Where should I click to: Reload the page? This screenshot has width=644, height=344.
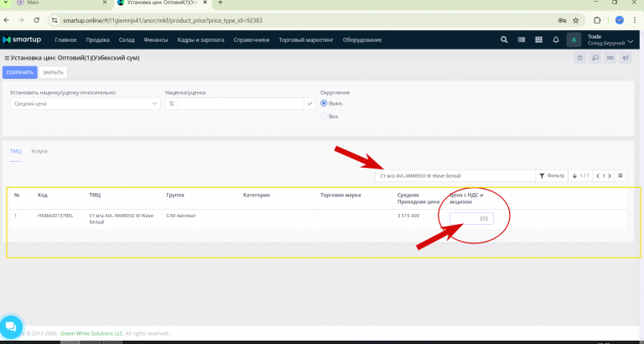click(37, 20)
